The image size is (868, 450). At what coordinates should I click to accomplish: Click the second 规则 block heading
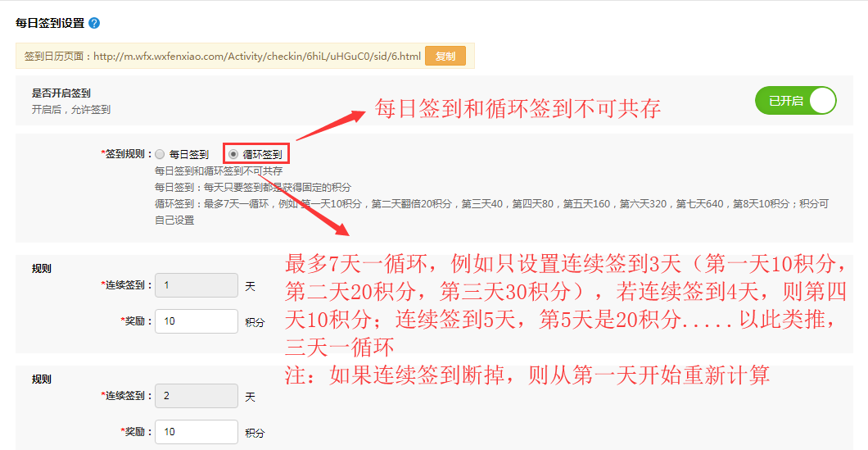(42, 379)
